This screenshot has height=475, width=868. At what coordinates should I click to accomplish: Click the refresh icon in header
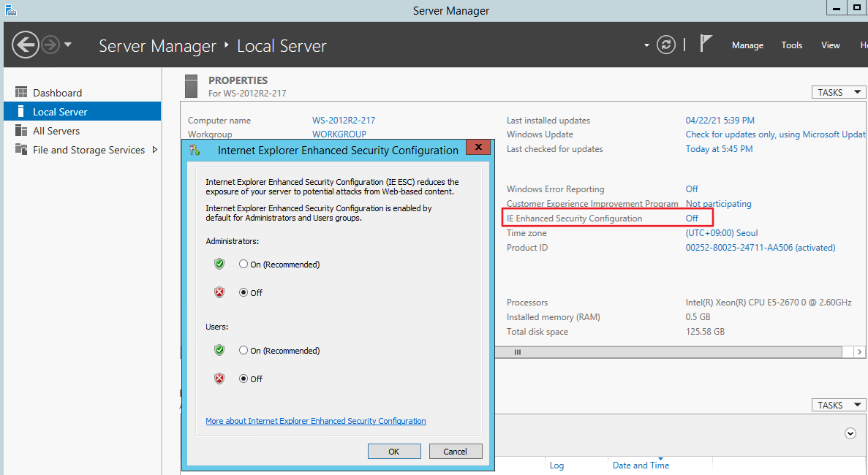[665, 45]
